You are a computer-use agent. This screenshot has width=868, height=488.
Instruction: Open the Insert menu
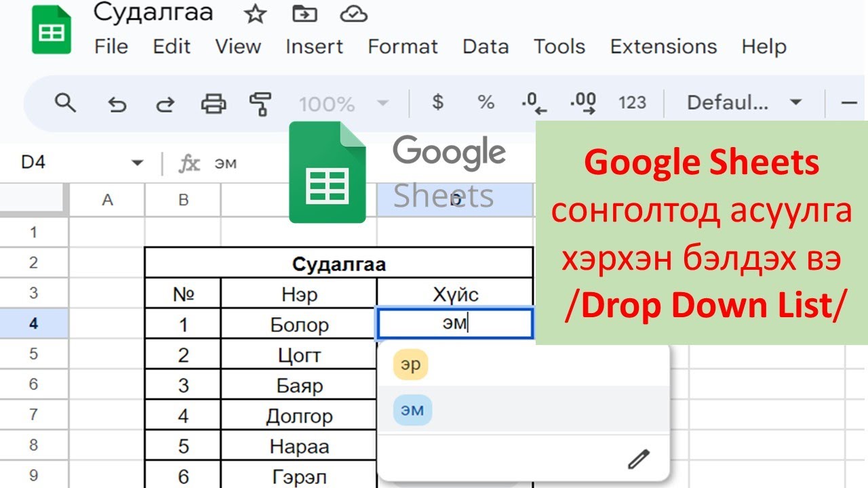coord(314,46)
